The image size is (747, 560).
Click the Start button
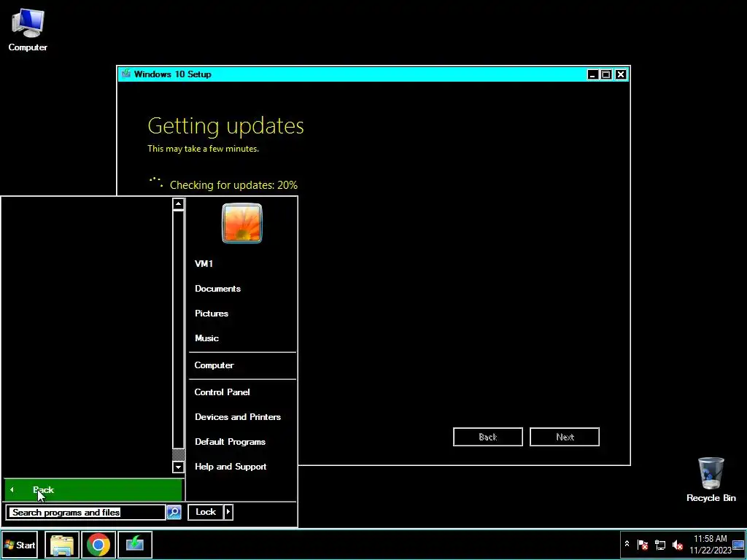coord(20,545)
